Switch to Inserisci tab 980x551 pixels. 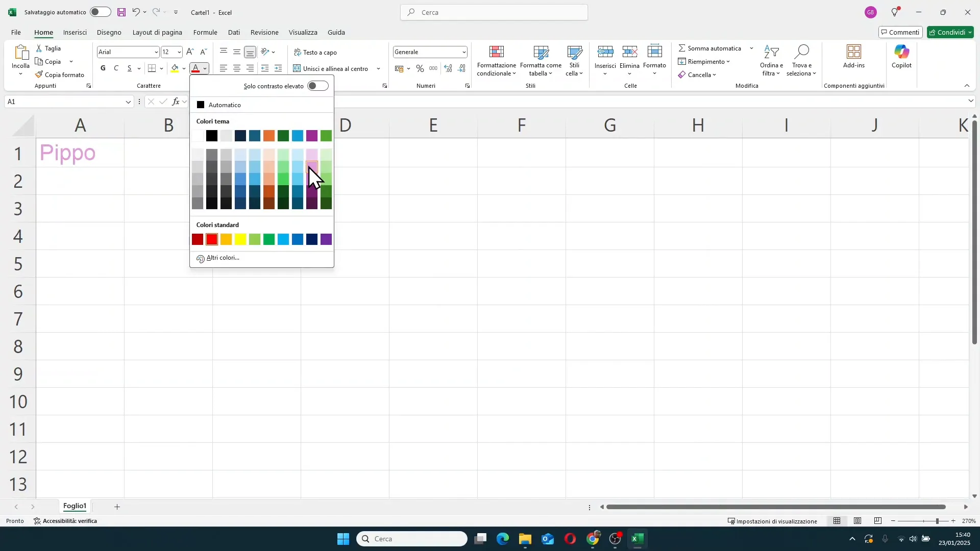coord(75,32)
